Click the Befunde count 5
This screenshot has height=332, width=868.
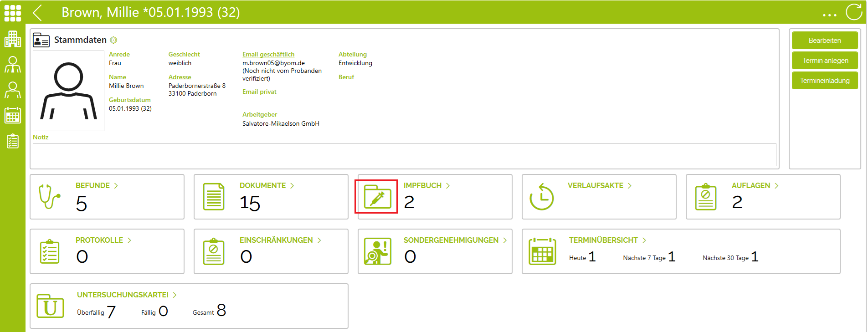pyautogui.click(x=82, y=203)
